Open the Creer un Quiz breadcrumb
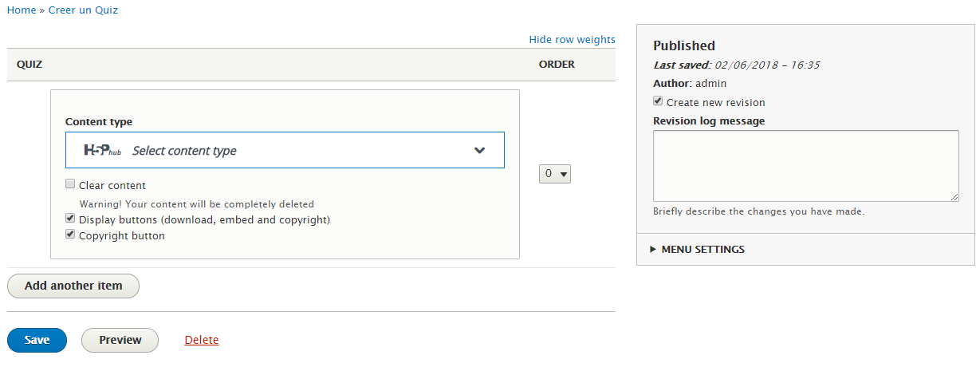 click(x=84, y=10)
